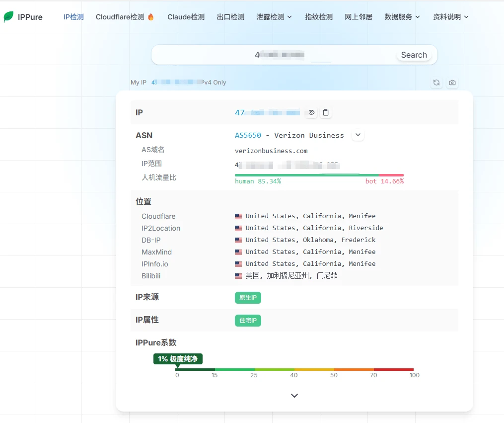Click the refresh icon beside My IP
The height and width of the screenshot is (423, 504).
pos(436,83)
